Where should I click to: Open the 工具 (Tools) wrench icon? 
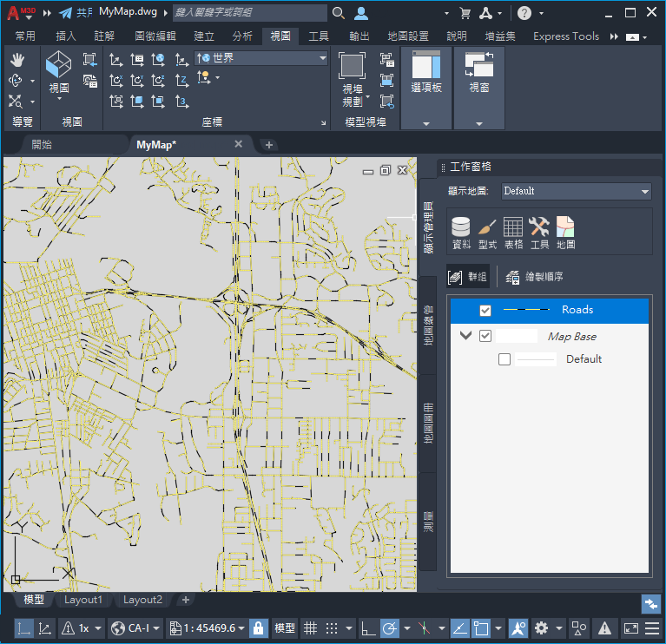coord(539,232)
